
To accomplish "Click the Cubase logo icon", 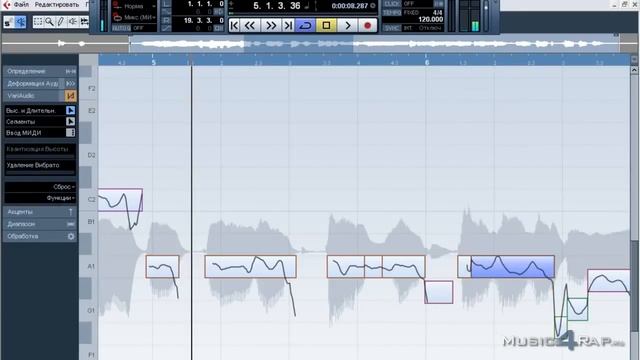I will [x=7, y=5].
